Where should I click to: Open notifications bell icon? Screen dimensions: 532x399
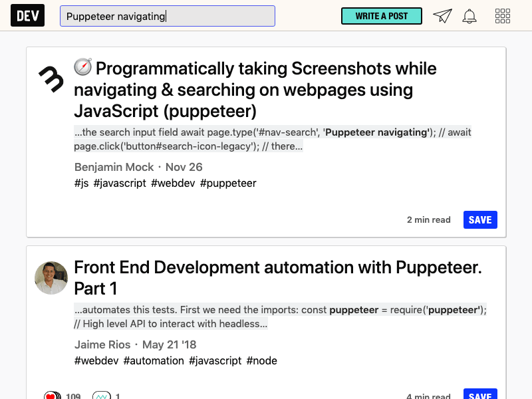point(469,16)
